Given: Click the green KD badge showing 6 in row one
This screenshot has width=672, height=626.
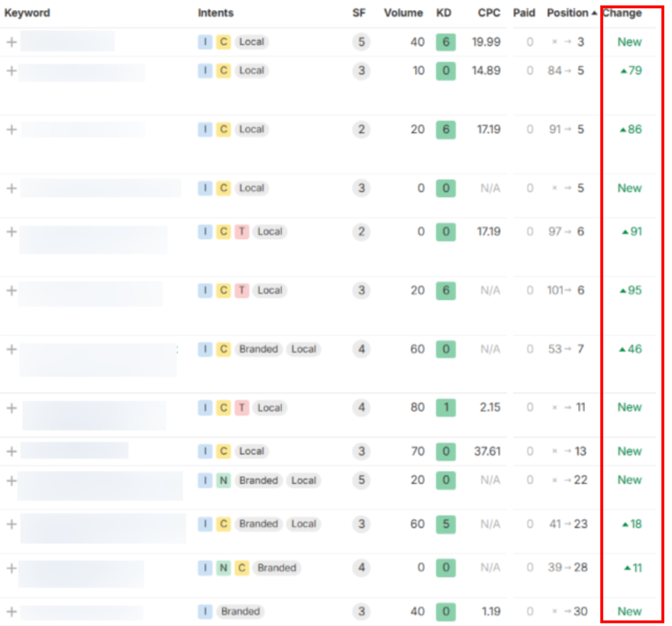Looking at the screenshot, I should coord(446,42).
